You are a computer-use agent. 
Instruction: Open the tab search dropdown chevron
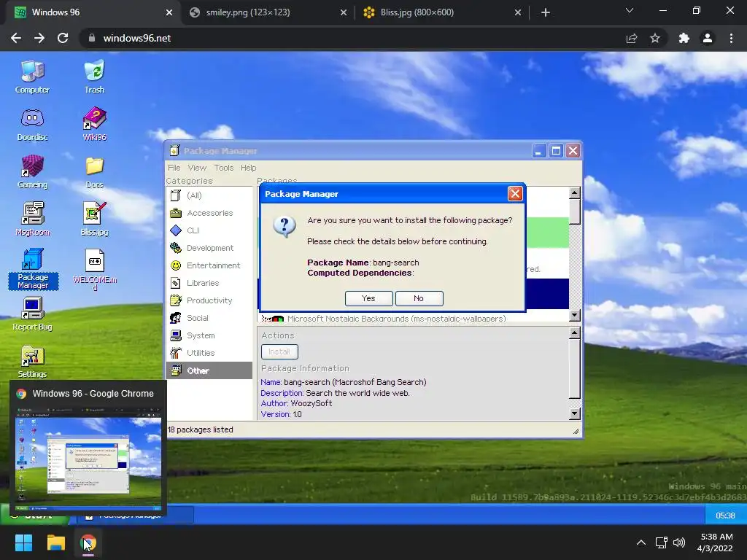click(x=630, y=10)
